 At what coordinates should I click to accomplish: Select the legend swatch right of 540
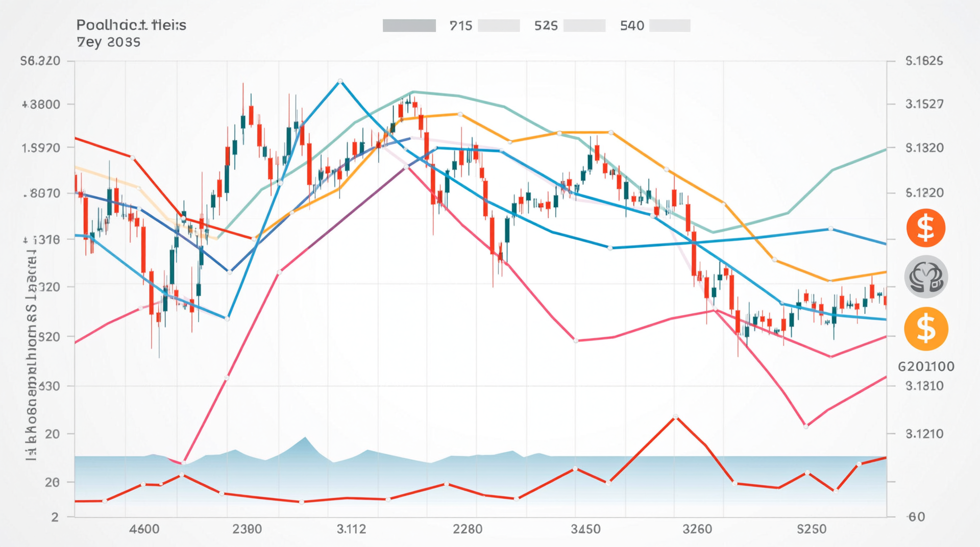670,26
